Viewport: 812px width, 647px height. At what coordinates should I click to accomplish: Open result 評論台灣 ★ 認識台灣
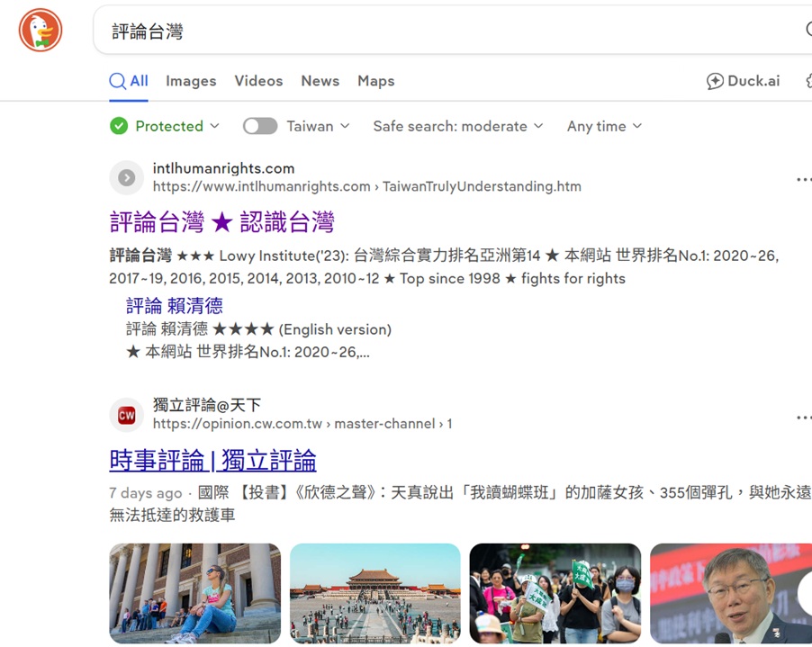point(221,222)
